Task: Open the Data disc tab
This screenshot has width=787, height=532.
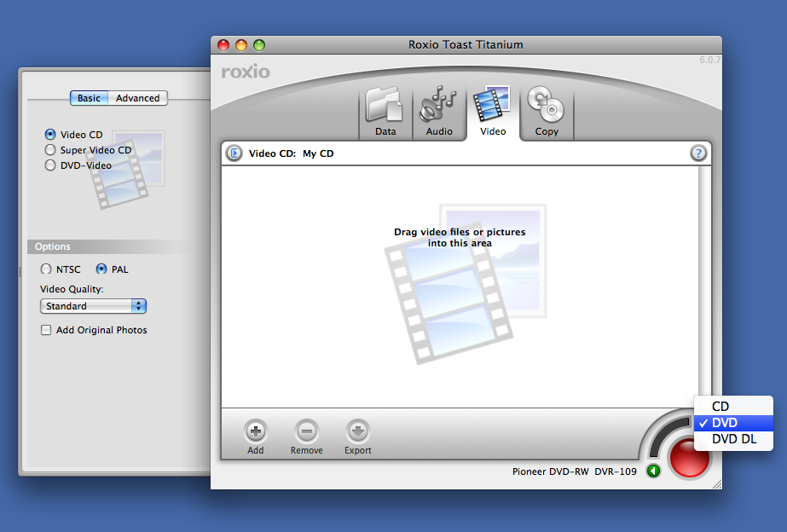Action: click(385, 112)
